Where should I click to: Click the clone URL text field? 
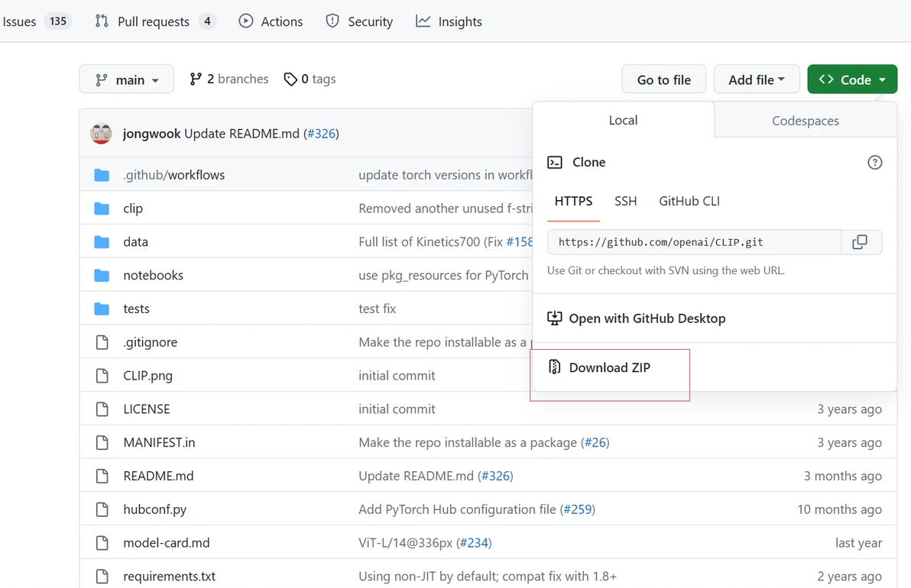coord(693,242)
